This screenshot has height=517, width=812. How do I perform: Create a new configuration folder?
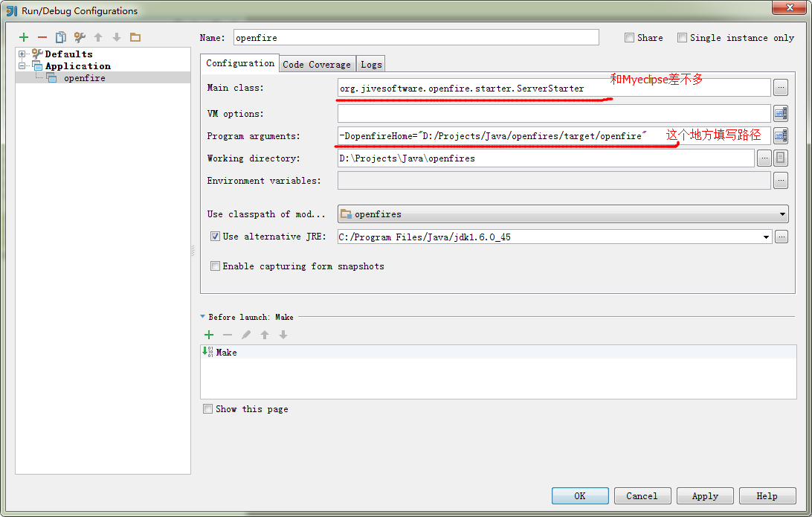click(137, 36)
